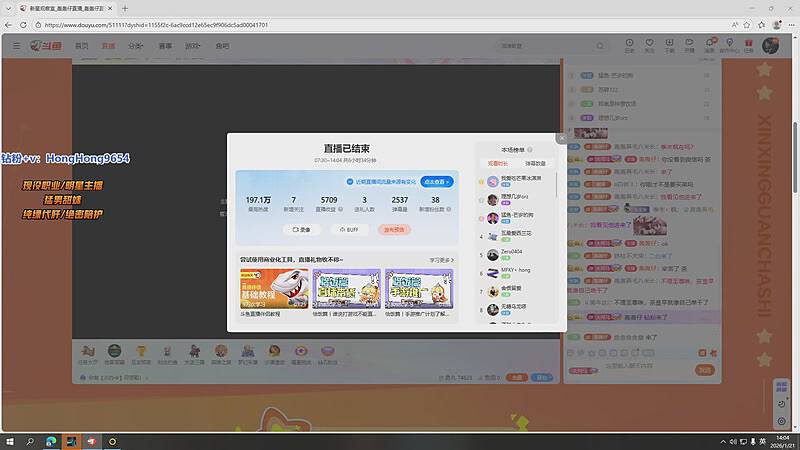Click the 197.1万 stat value
The width and height of the screenshot is (800, 450).
(258, 200)
